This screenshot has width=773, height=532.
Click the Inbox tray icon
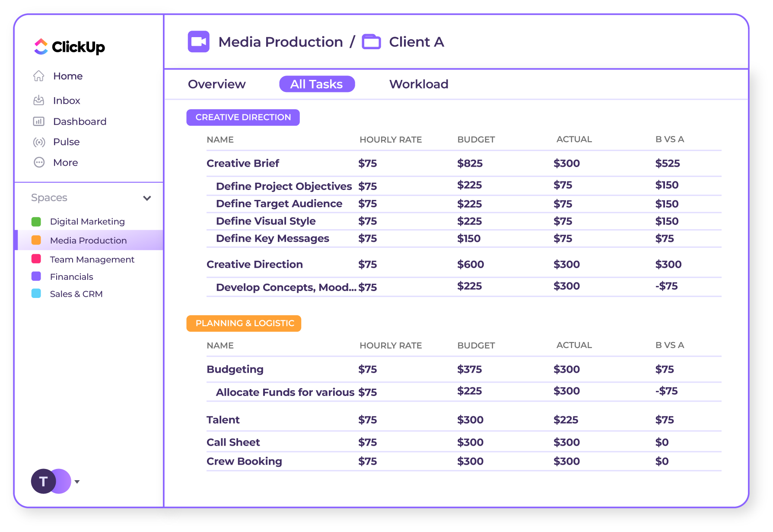(x=39, y=101)
